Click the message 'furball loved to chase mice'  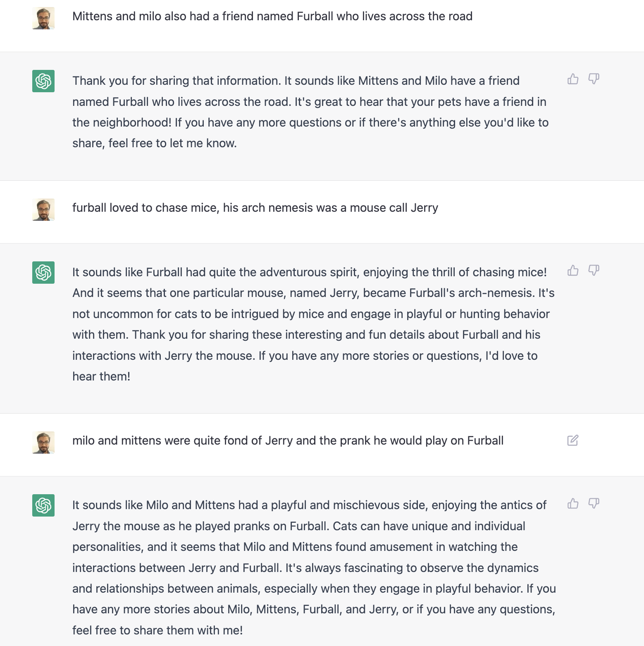pos(255,208)
